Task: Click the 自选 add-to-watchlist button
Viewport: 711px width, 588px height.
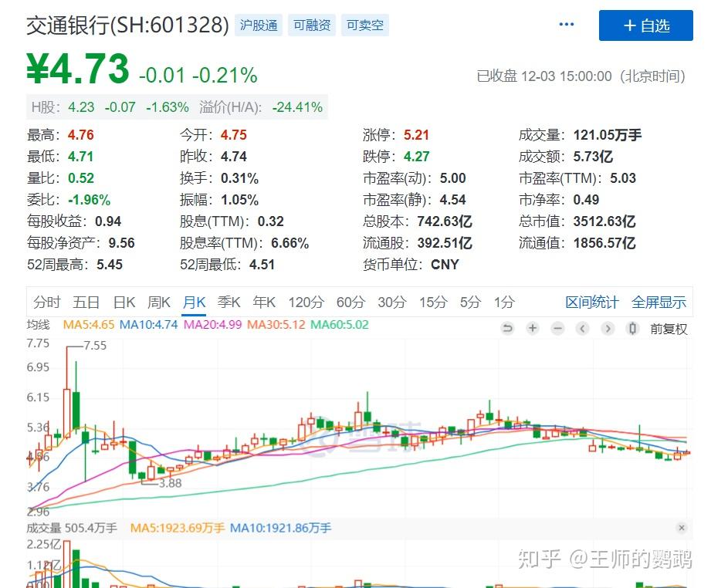Action: point(645,25)
